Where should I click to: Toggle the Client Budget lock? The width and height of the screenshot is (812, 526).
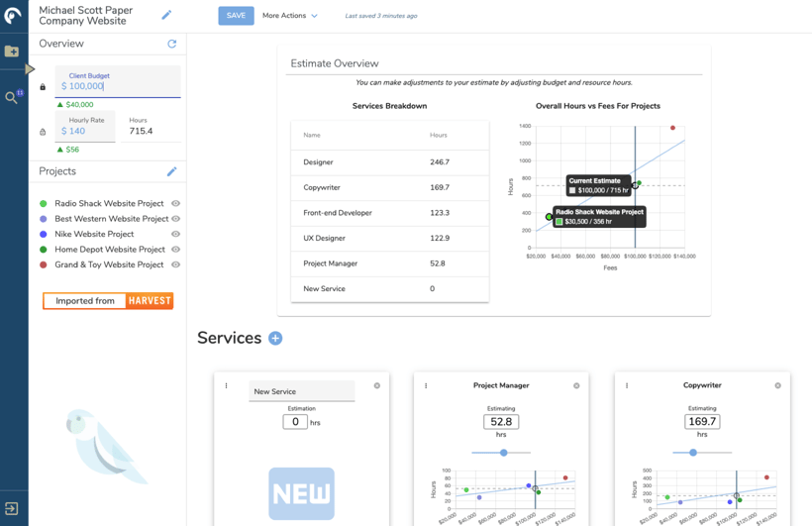pos(43,86)
